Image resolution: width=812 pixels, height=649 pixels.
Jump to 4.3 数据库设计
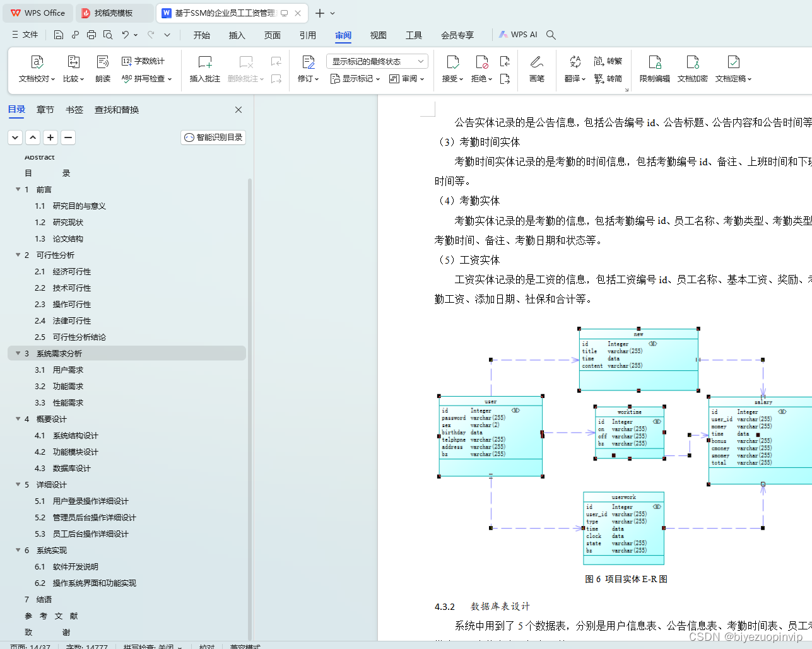(x=62, y=468)
